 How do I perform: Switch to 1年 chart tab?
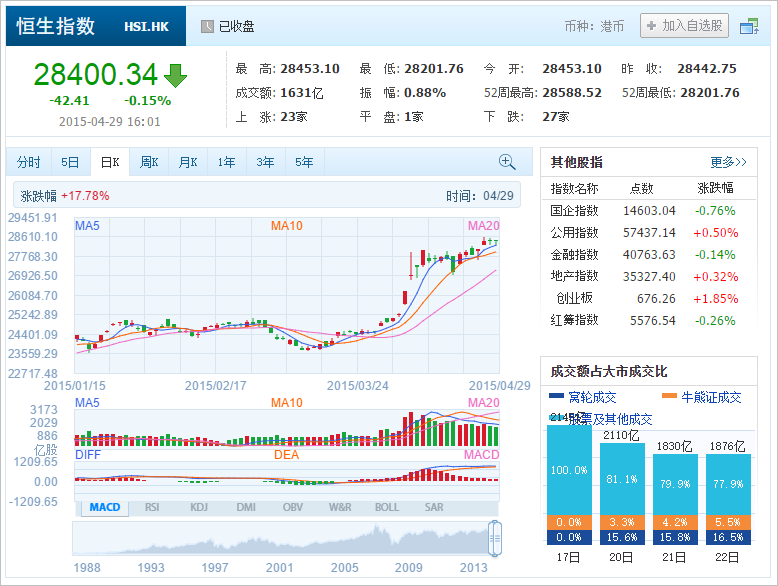[226, 162]
